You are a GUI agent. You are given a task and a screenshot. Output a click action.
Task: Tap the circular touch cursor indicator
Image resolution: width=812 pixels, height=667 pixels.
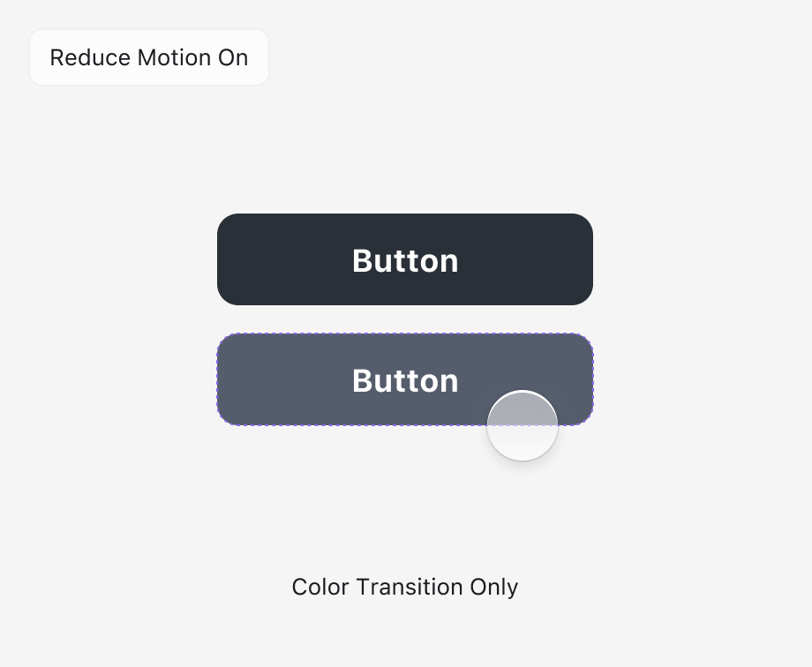(523, 425)
